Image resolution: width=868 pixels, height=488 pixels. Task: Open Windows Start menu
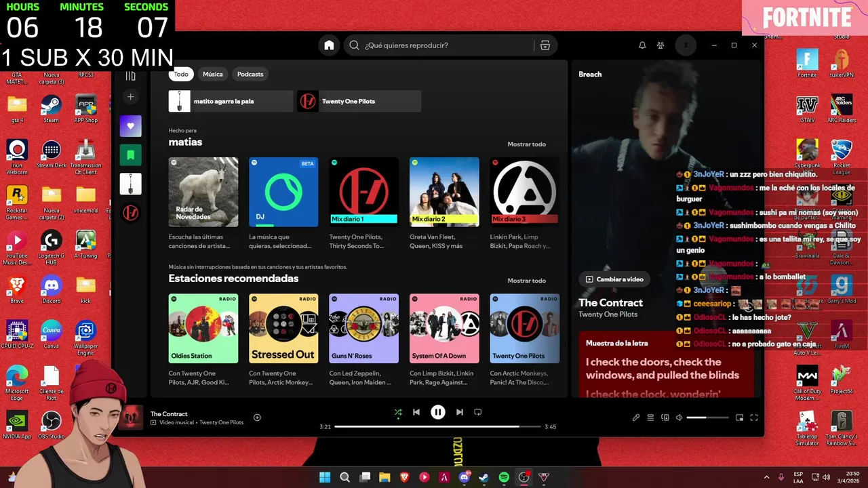tap(325, 477)
